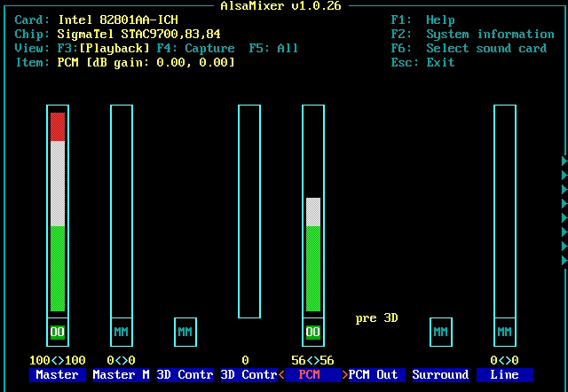This screenshot has height=392, width=568.
Task: Select the second 3D Contr label above 0
Action: click(x=249, y=374)
